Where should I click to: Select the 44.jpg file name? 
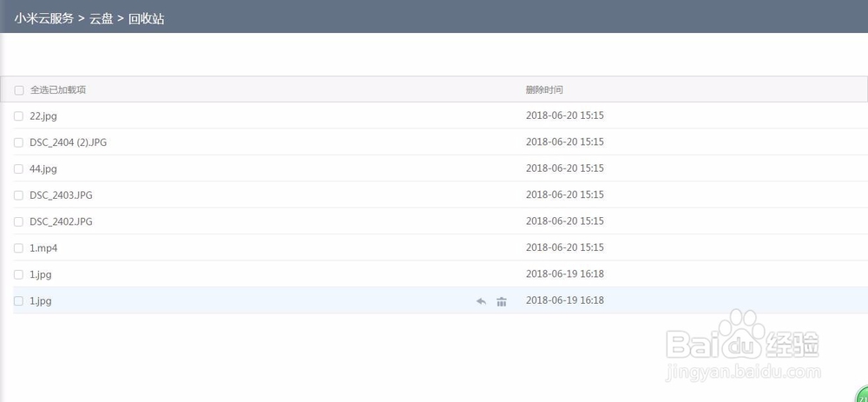click(43, 169)
